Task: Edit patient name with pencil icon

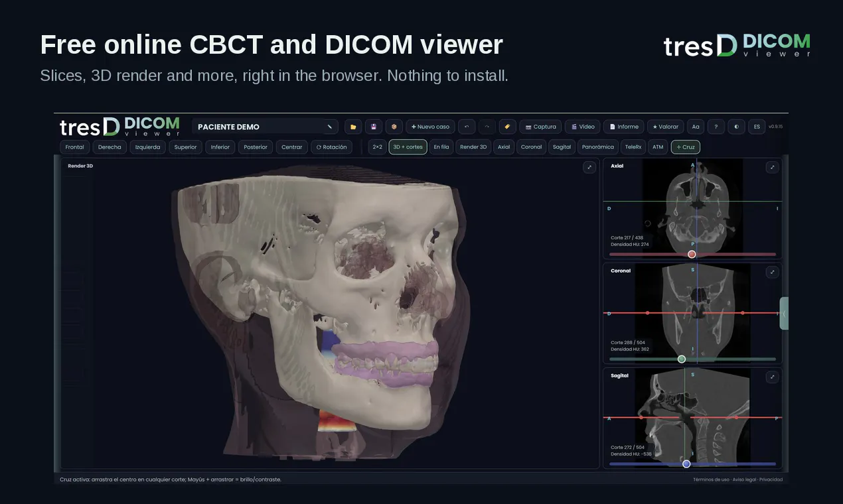Action: pos(329,127)
